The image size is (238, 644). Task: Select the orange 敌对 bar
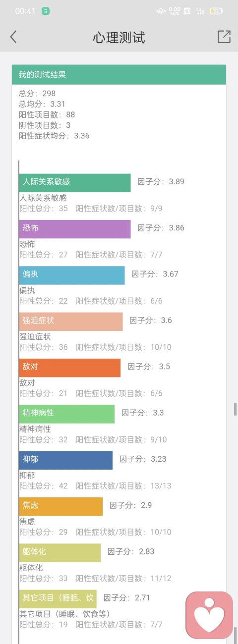[70, 368]
